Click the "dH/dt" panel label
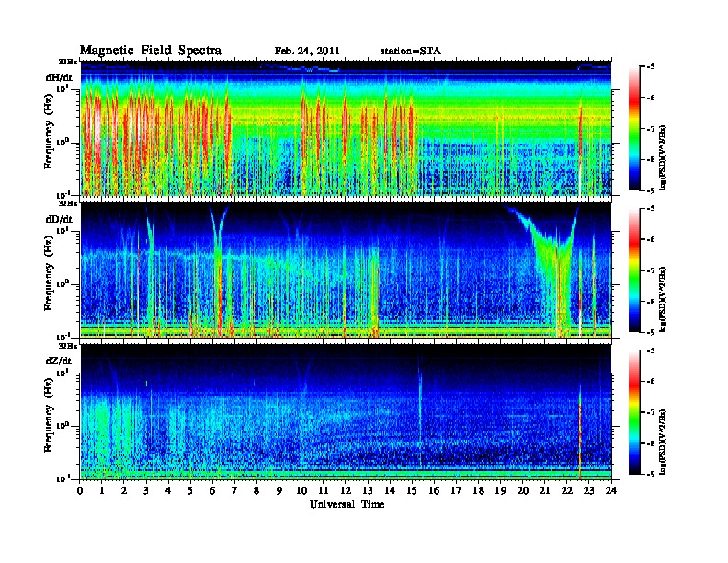This screenshot has height=563, width=728. coord(59,77)
